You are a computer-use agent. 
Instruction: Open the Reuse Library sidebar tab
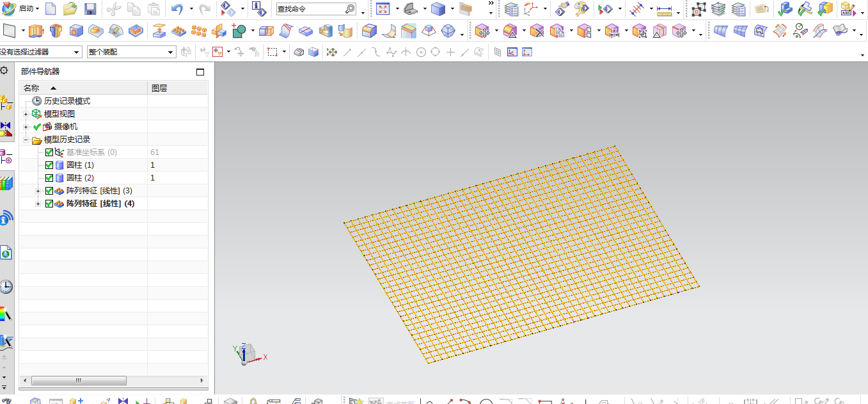6,184
